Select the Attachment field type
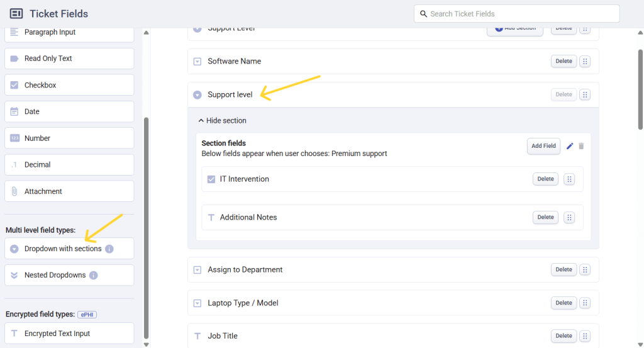 [x=69, y=191]
